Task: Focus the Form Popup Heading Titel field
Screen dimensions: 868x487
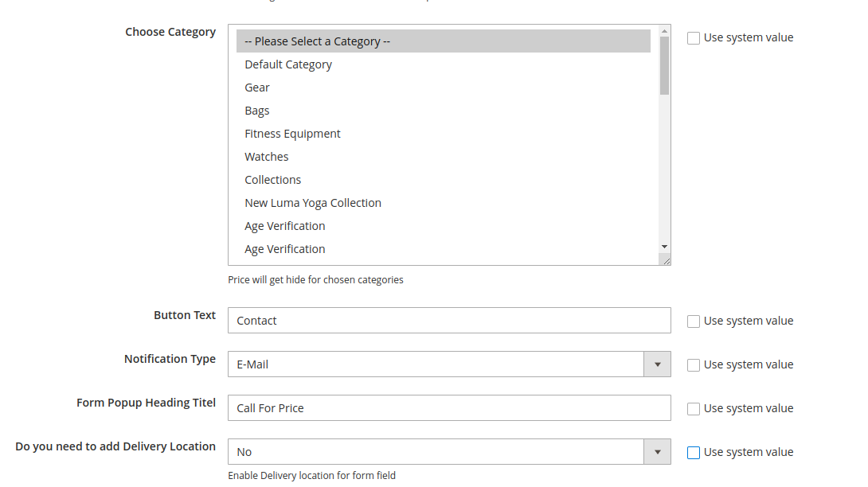Action: coord(449,408)
